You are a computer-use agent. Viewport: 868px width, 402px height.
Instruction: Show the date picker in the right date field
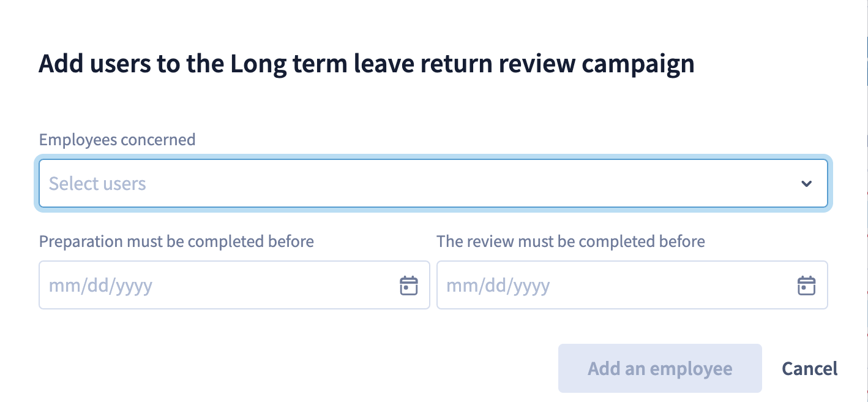pos(806,286)
